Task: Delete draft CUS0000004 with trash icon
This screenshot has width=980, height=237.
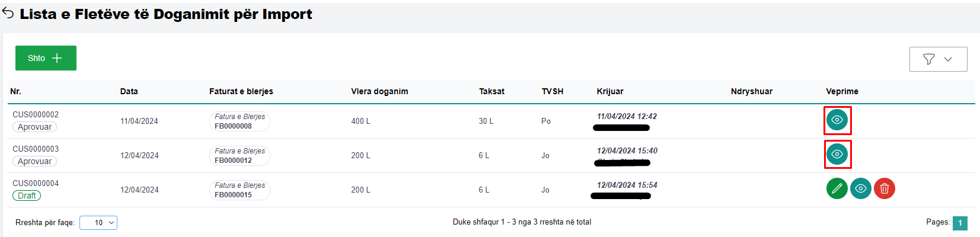Action: click(x=884, y=189)
